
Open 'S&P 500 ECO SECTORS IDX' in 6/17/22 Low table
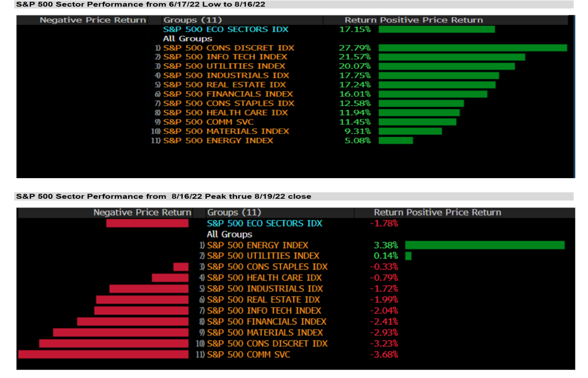(226, 29)
